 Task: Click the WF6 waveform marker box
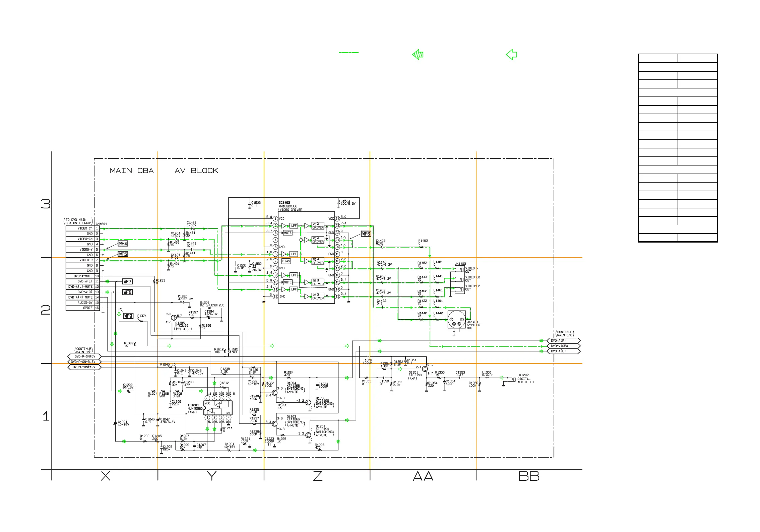click(x=366, y=234)
